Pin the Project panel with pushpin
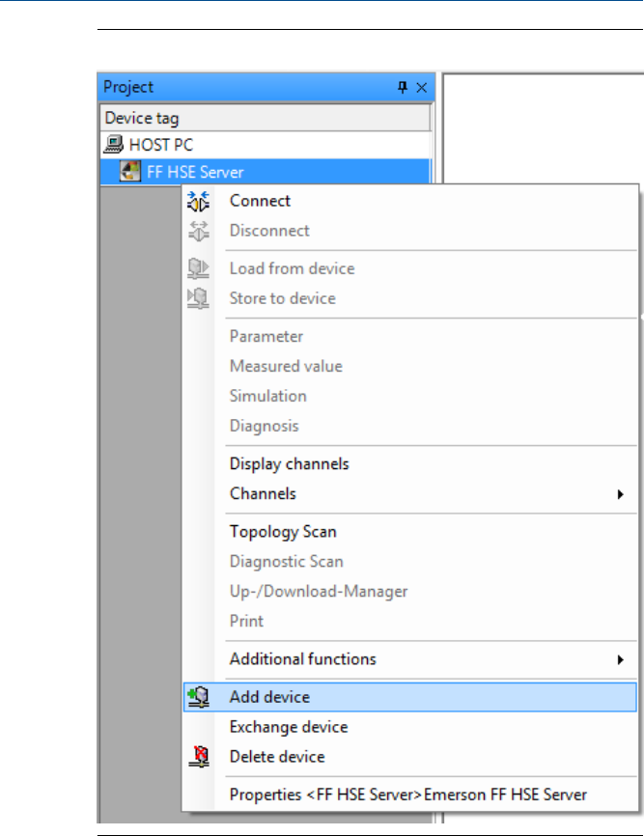Image resolution: width=644 pixels, height=836 pixels. click(x=403, y=88)
